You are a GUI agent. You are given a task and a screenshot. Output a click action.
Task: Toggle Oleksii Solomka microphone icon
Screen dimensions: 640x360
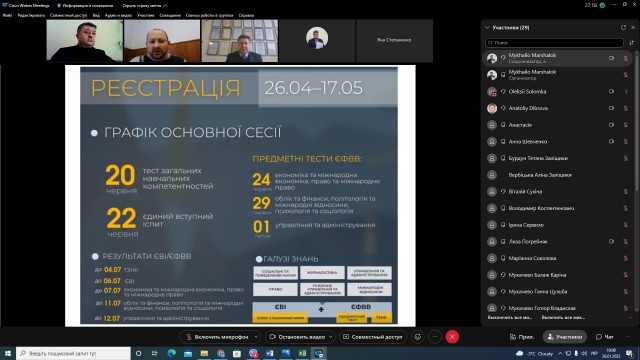626,91
